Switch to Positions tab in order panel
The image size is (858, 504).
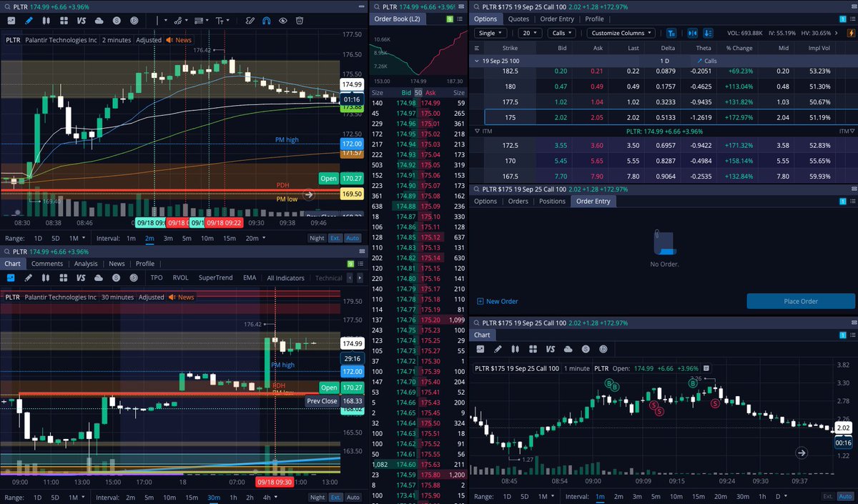pyautogui.click(x=552, y=201)
